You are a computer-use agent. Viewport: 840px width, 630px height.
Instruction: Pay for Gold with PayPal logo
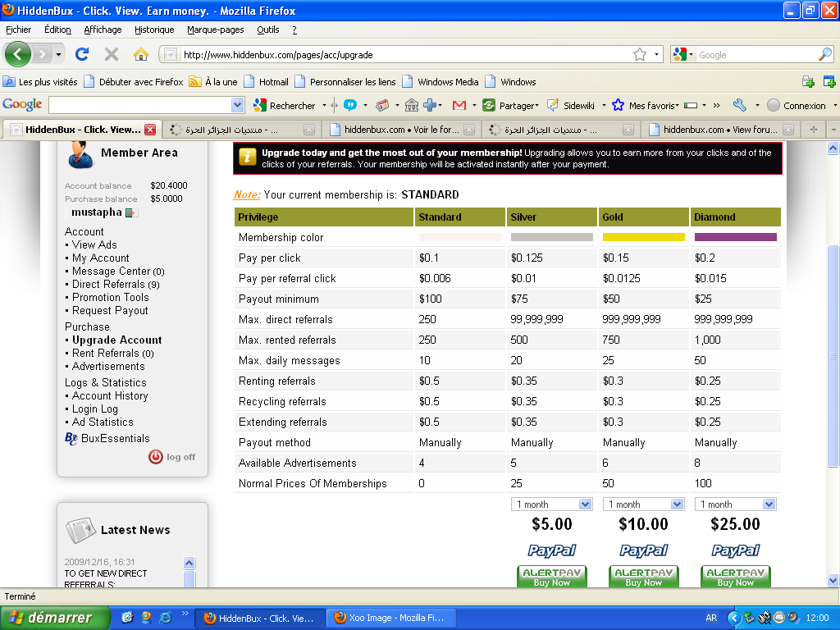click(643, 550)
